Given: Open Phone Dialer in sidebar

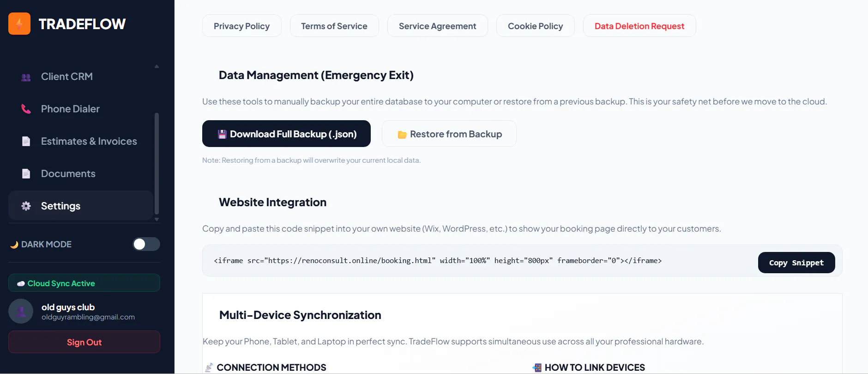Looking at the screenshot, I should (x=80, y=109).
